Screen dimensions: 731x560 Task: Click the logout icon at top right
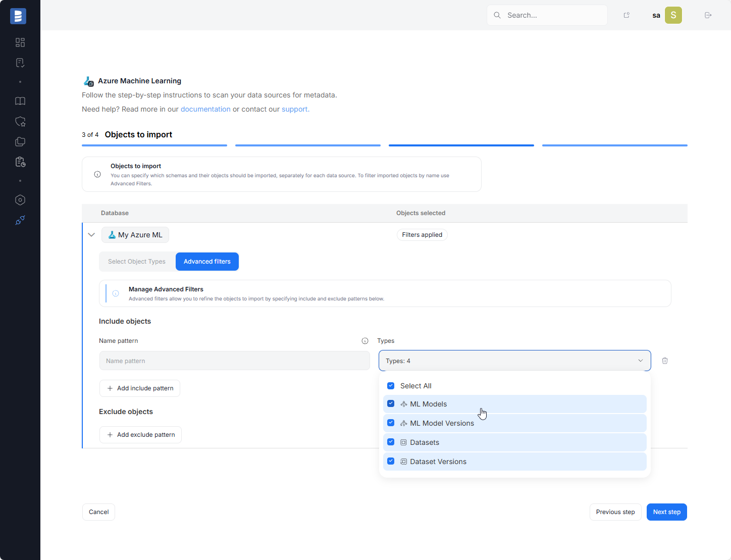[x=708, y=15]
